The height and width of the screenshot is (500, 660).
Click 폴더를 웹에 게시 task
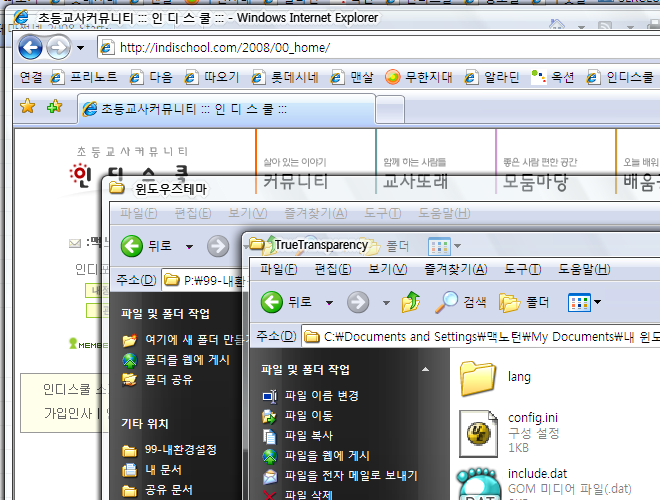176,360
